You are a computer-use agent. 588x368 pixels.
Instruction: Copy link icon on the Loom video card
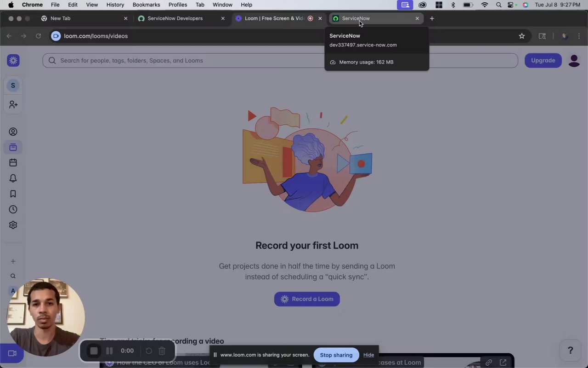(x=489, y=362)
